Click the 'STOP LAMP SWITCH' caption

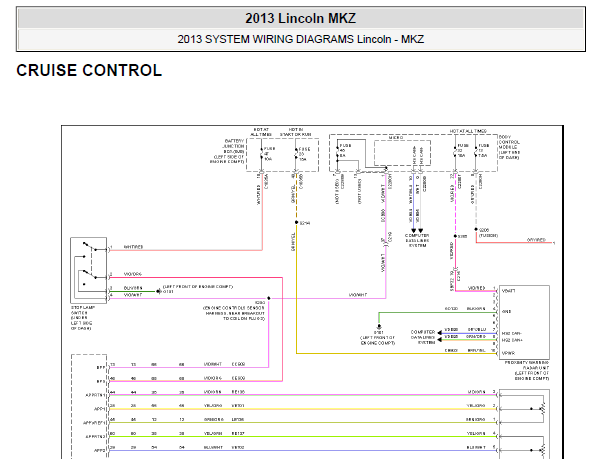click(83, 318)
